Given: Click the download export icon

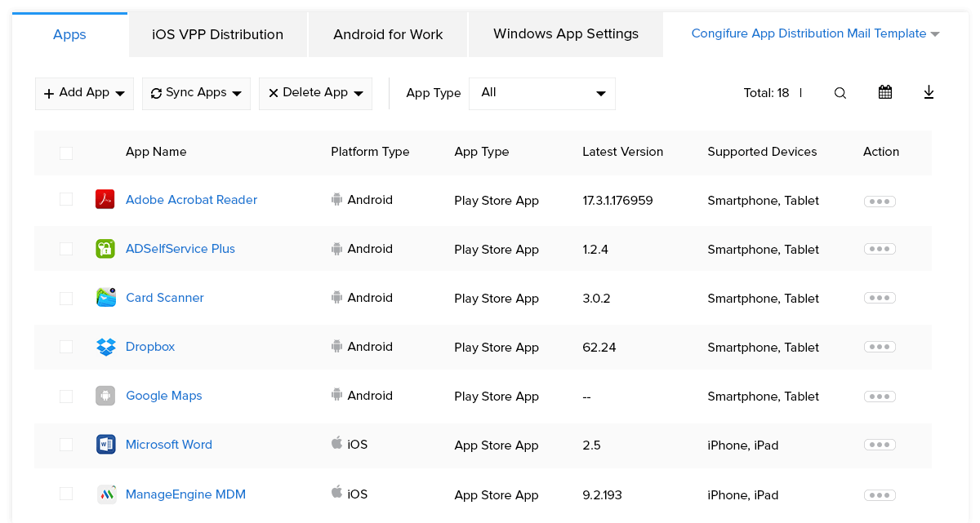Looking at the screenshot, I should pyautogui.click(x=929, y=92).
